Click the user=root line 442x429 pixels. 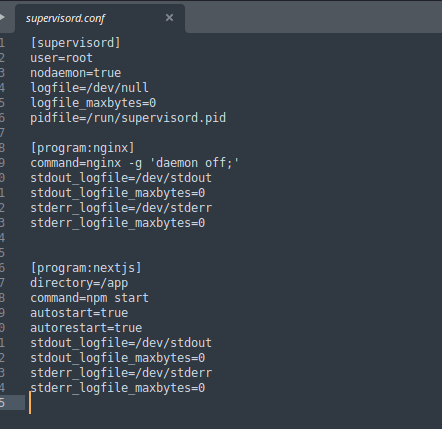(x=61, y=58)
